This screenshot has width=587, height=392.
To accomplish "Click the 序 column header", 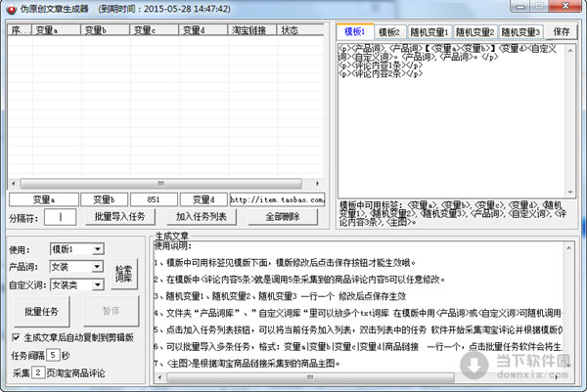I will [x=20, y=30].
